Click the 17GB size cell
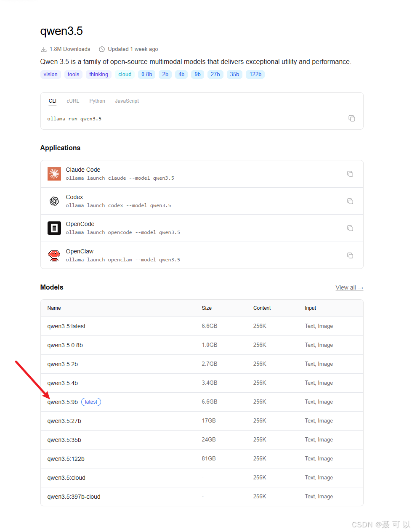 (209, 420)
